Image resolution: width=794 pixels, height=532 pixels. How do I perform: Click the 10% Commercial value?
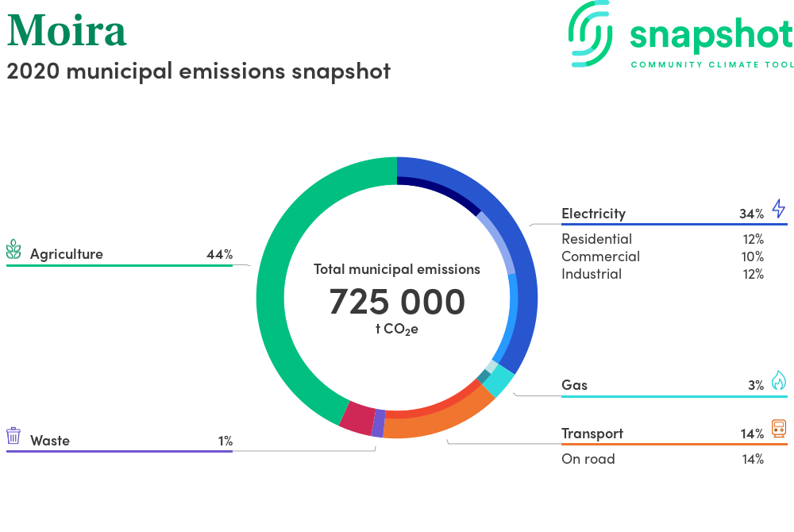pos(753,256)
